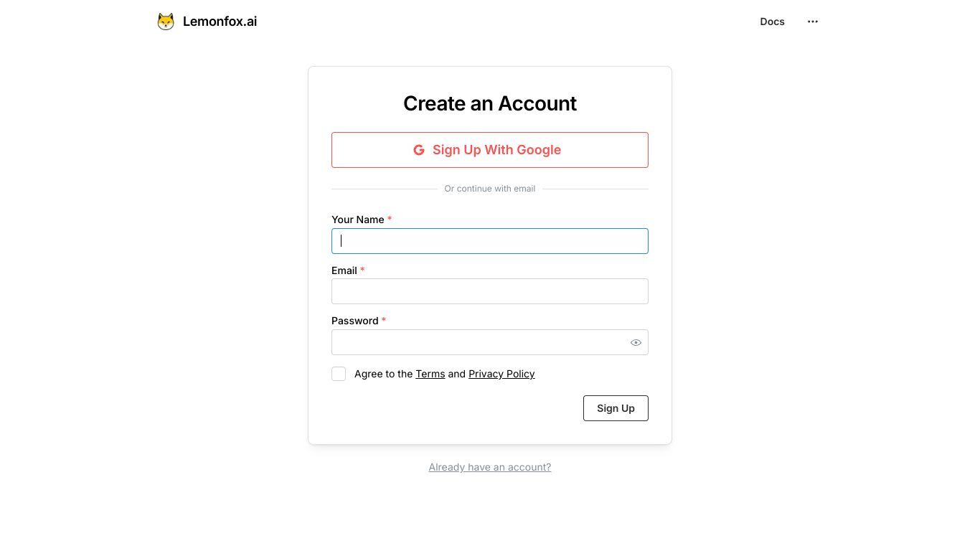Click the Email field label
This screenshot has width=980, height=551.
(x=344, y=270)
